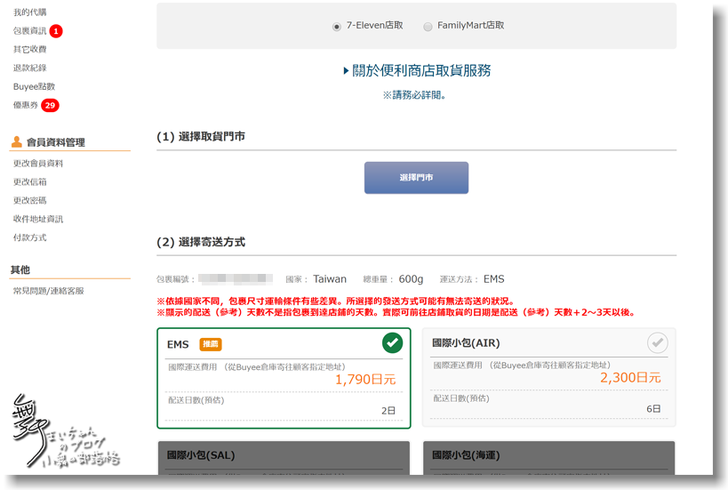
Task: Click the AIR 配送日數 6日 value
Action: [654, 409]
